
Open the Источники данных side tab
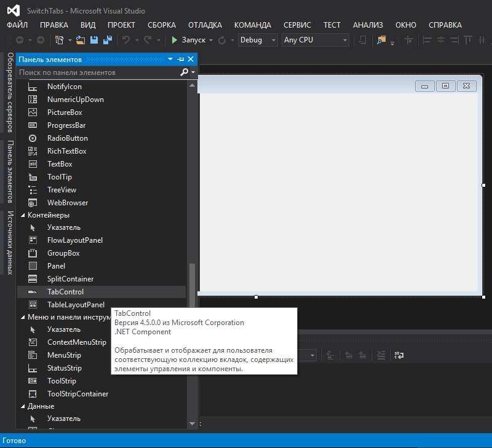10,243
